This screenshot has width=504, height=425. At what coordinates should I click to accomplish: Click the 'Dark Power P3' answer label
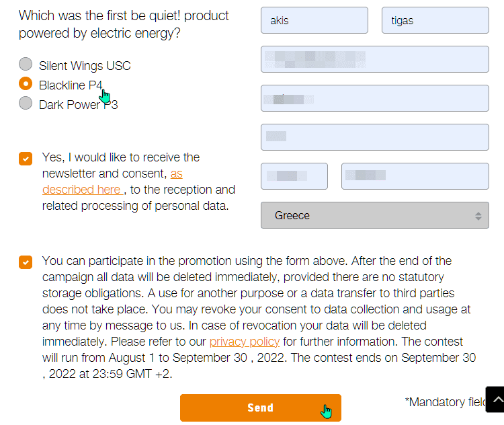(79, 104)
